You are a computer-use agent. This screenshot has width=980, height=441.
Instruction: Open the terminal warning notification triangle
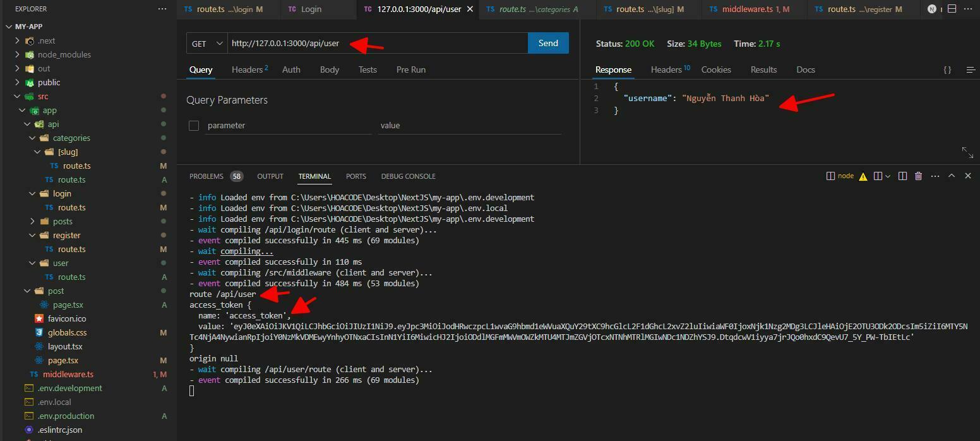863,176
